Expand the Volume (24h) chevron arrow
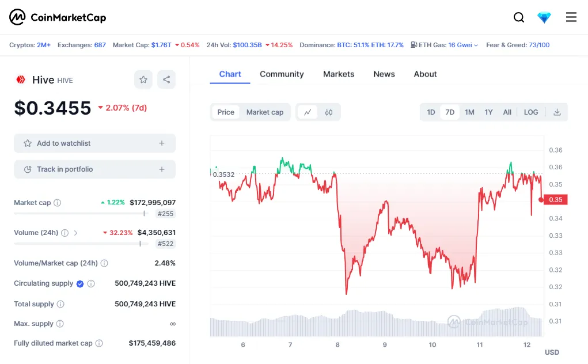This screenshot has width=588, height=364. (x=76, y=233)
